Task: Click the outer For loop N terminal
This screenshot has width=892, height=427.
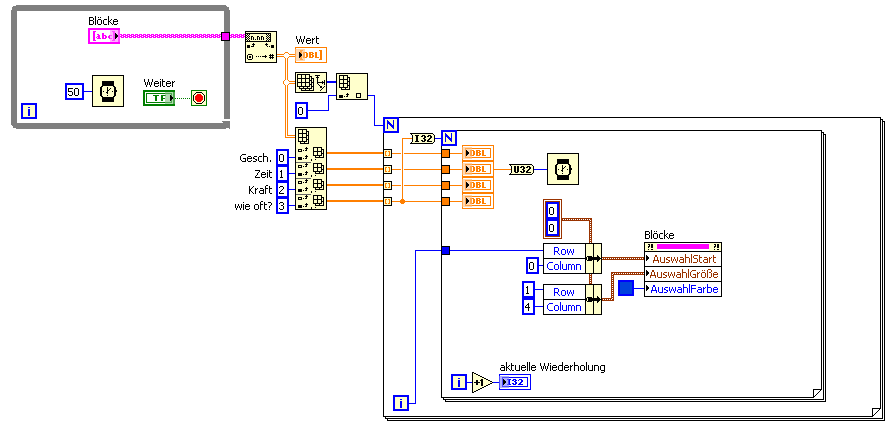Action: pyautogui.click(x=391, y=125)
